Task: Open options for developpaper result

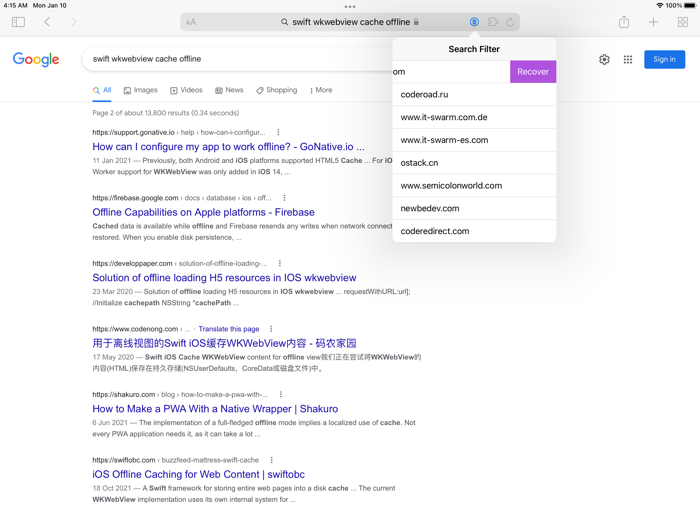Action: 279,263
